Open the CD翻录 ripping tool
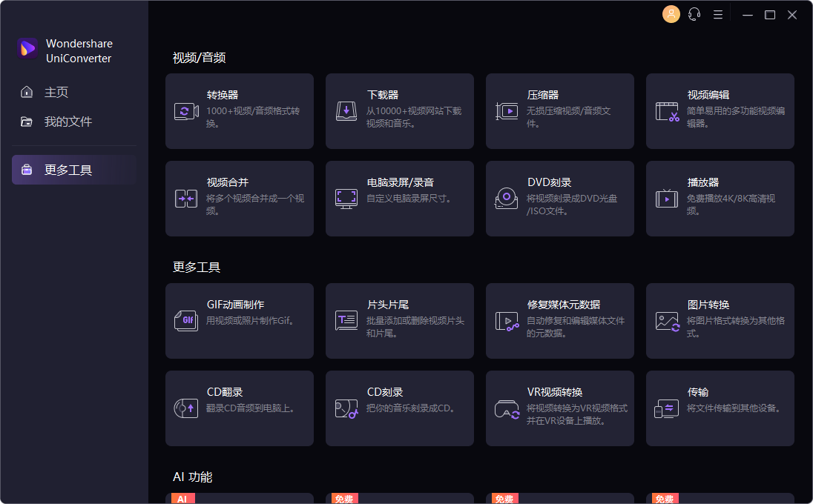This screenshot has width=813, height=504. point(240,408)
